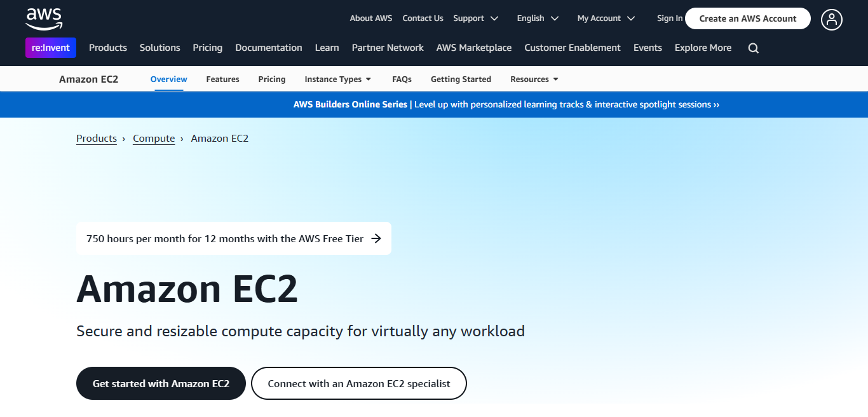Open the re:Invent badge
This screenshot has width=868, height=417.
pos(51,48)
